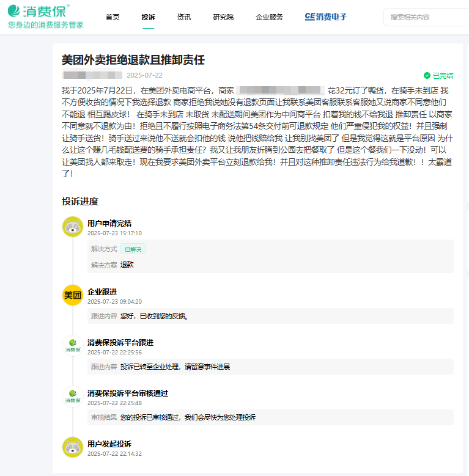Click the 投诉进度 section heading
Viewport: 469px width, 476px height.
[x=80, y=201]
